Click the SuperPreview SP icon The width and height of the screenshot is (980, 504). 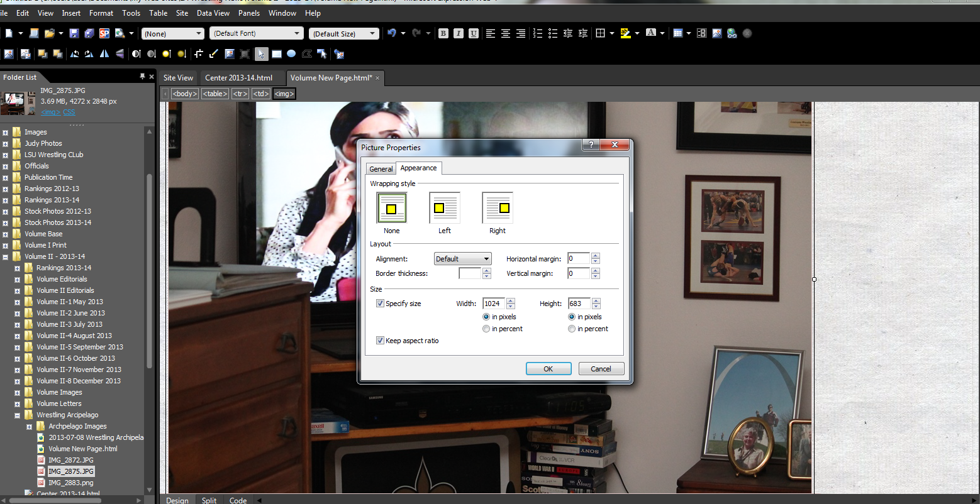tap(104, 33)
